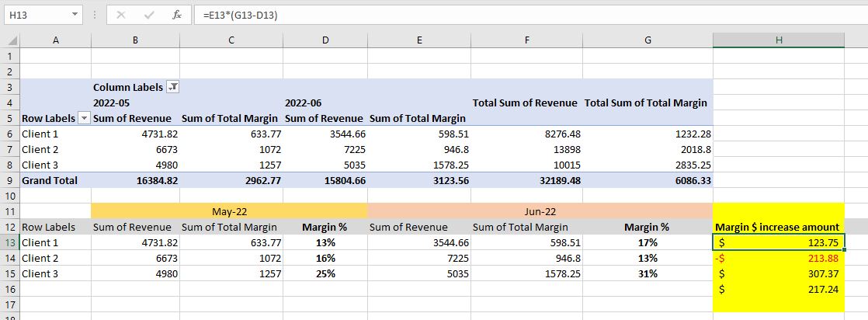The width and height of the screenshot is (868, 320).
Task: Click the formula bar containing =E13*(G13-D13)
Action: tap(466, 15)
